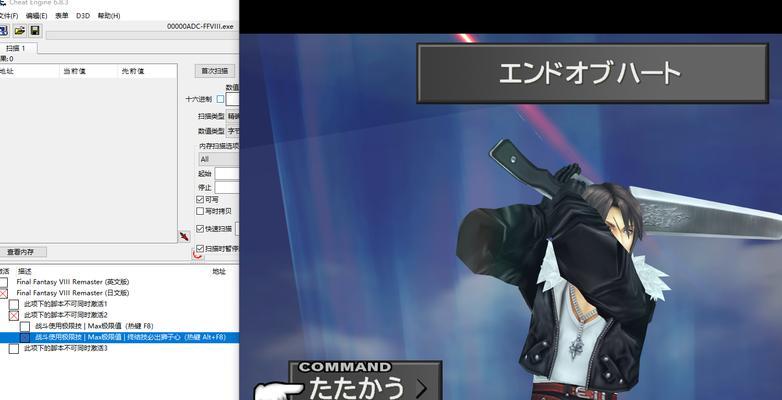Enable the 此项下的脚本不可同时激活1 checkbox
This screenshot has width=782, height=400.
point(14,304)
